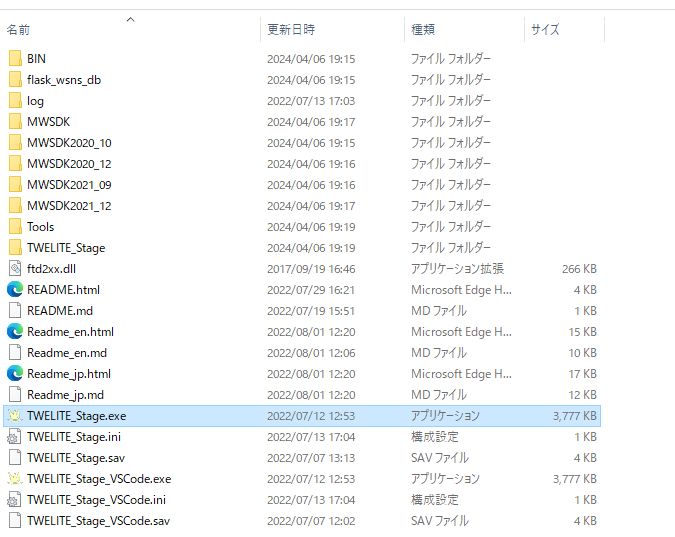Image resolution: width=675 pixels, height=537 pixels.
Task: Click the file name Readme_en.md
Action: (x=67, y=353)
